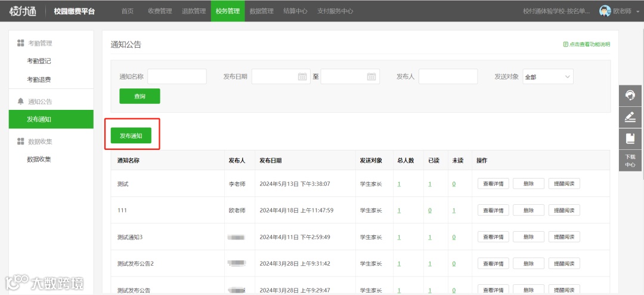Expand the 发送对象 全部 dropdown
The width and height of the screenshot is (644, 295).
(x=548, y=76)
